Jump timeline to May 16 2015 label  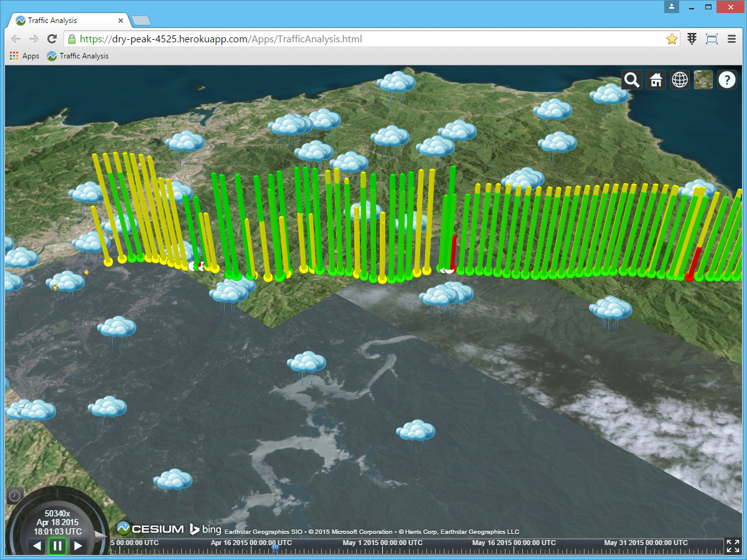[x=513, y=543]
